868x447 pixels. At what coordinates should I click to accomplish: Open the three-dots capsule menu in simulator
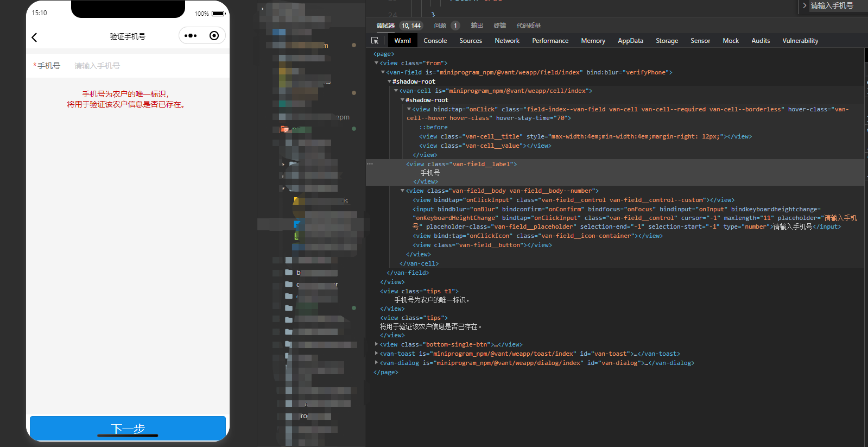point(191,36)
